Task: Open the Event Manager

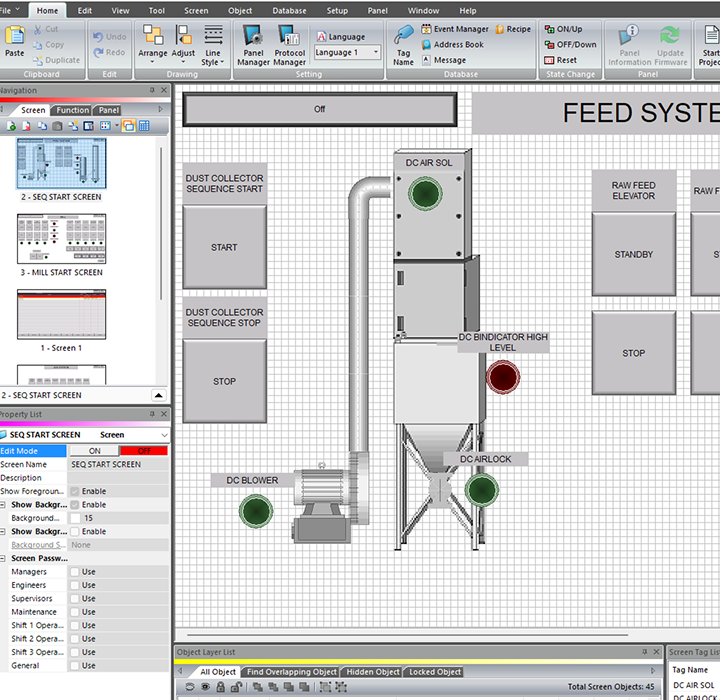Action: pos(454,30)
